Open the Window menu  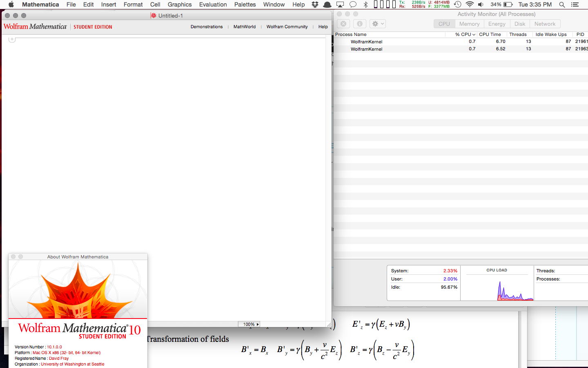click(x=274, y=4)
